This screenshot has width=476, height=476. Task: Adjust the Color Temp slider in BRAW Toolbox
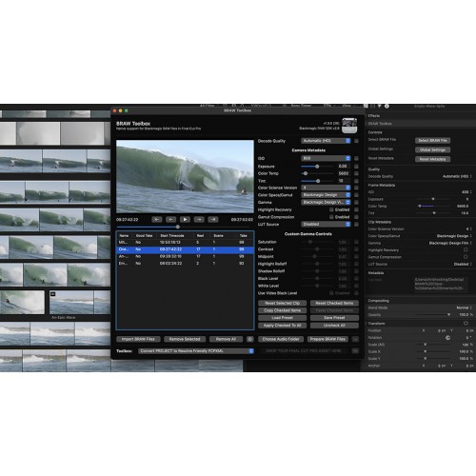coord(306,173)
